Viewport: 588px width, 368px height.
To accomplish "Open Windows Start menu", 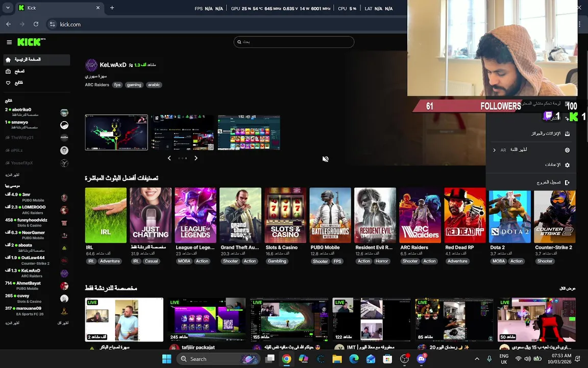I will tap(166, 359).
